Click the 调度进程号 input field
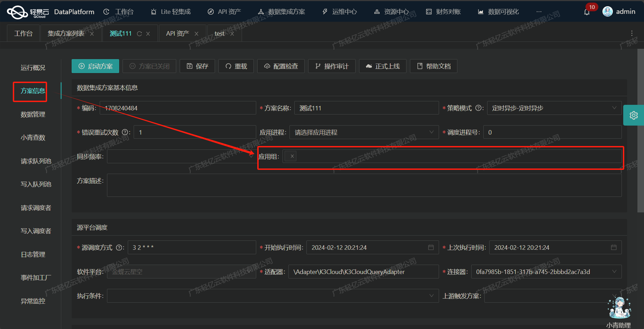This screenshot has width=644, height=329. tap(553, 132)
